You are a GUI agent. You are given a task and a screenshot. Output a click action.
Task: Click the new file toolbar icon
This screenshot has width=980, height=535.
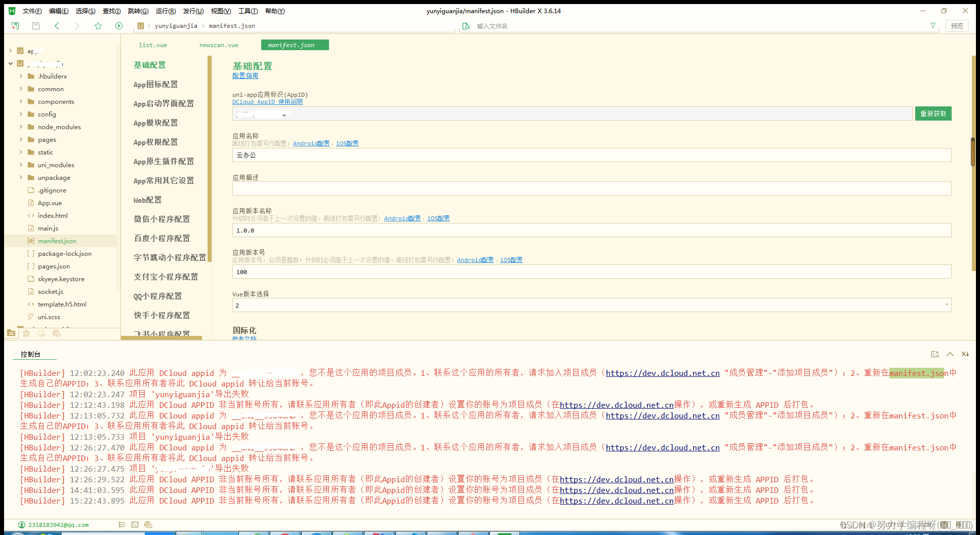coord(15,26)
